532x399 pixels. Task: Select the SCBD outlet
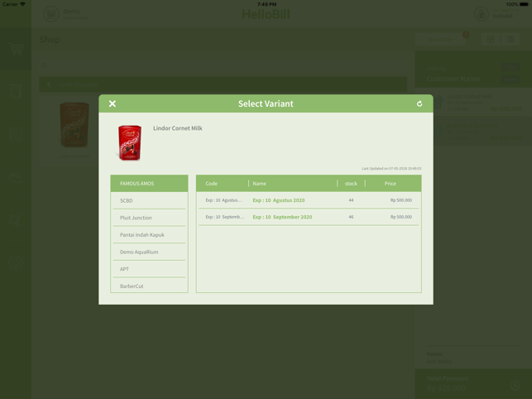pos(149,200)
